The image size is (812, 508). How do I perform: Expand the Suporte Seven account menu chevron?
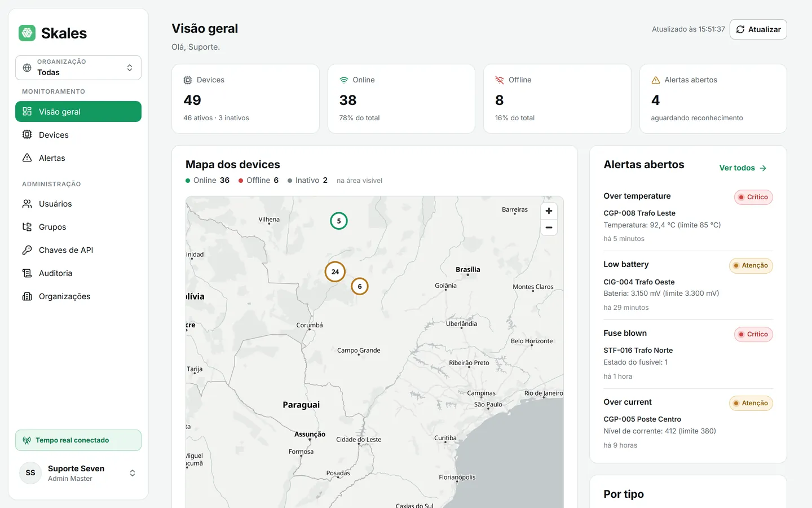tap(133, 473)
